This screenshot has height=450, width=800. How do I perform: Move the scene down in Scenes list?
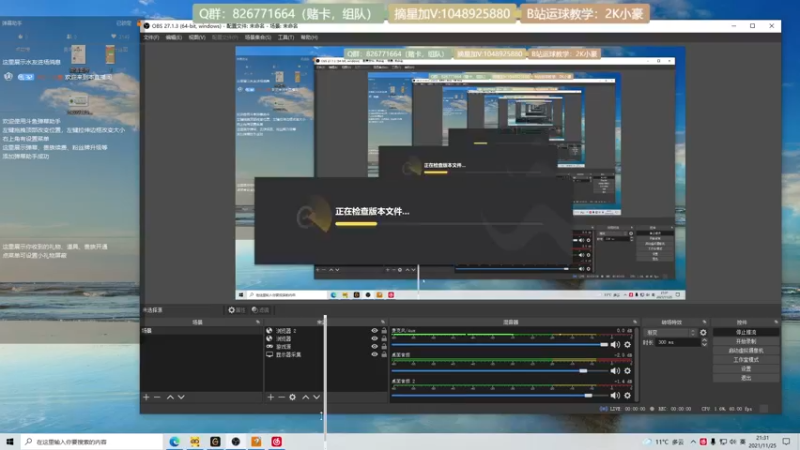tap(181, 397)
